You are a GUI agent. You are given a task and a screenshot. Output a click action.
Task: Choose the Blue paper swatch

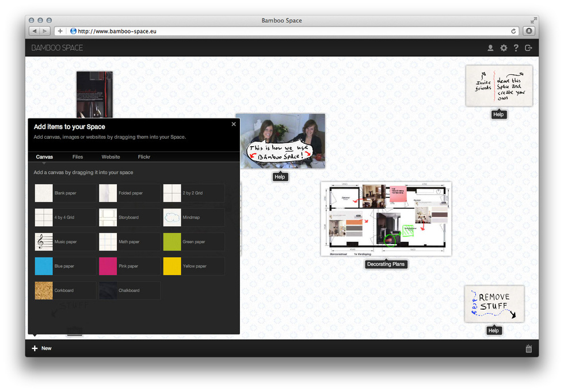(65, 266)
